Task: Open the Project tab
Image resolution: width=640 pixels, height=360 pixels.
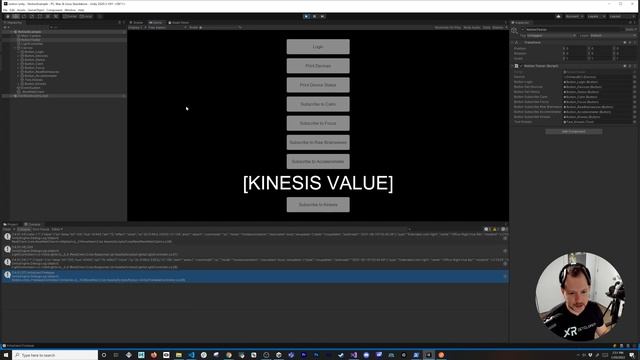Action: coord(11,224)
